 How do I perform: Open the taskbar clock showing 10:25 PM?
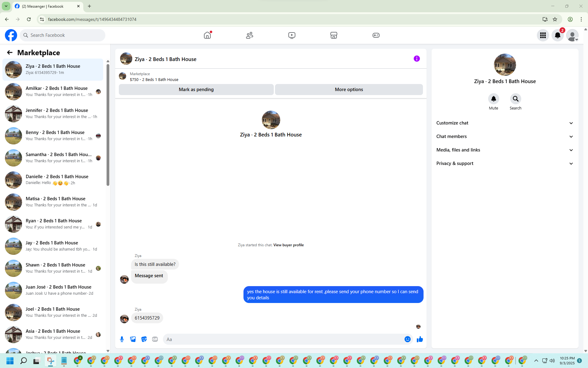coord(567,361)
